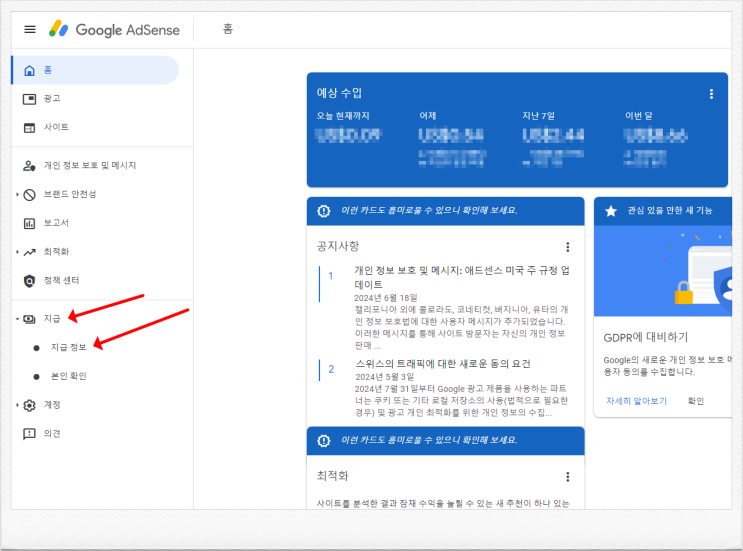This screenshot has width=743, height=551.
Task: Click the 어제 earnings label
Action: tap(427, 116)
